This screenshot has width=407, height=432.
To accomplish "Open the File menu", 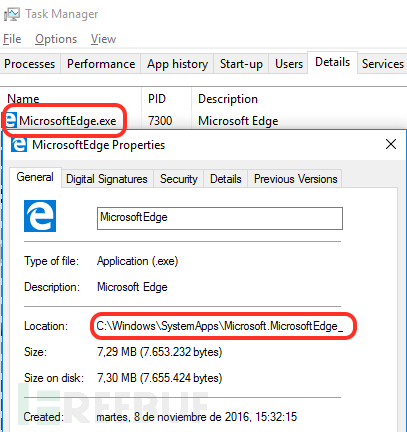I will [12, 39].
